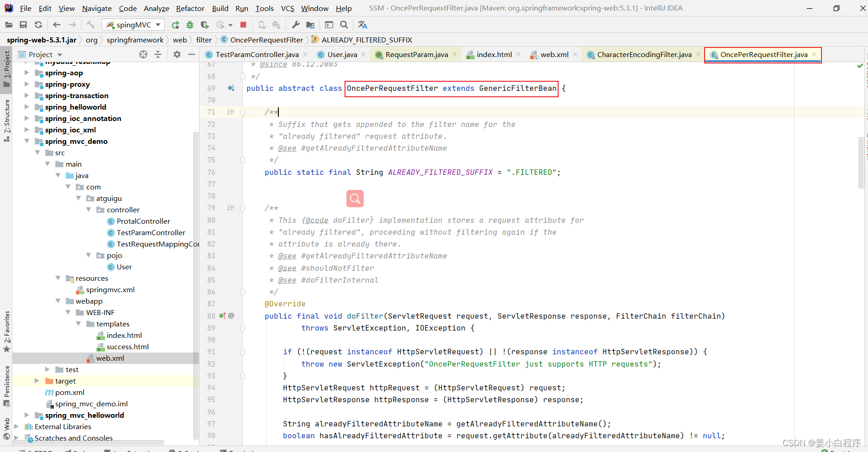The height and width of the screenshot is (452, 868).
Task: Open Persistence tool window tab
Action: pyautogui.click(x=6, y=386)
